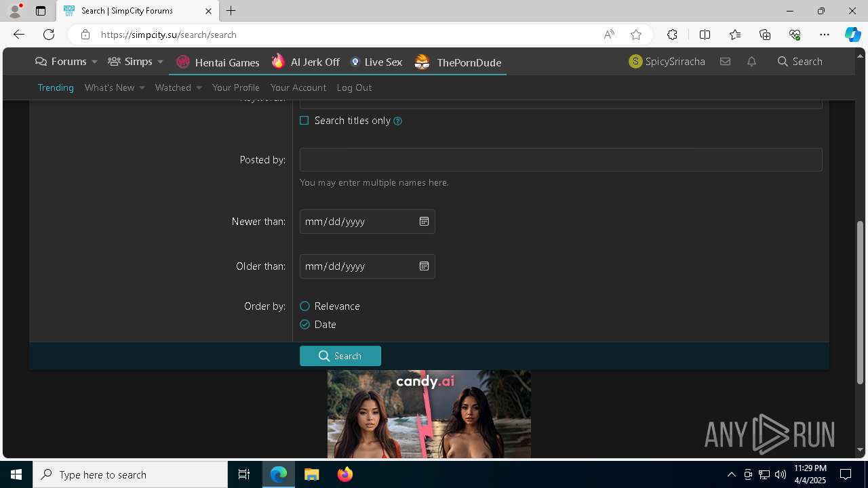Click the Older than date field
868x488 pixels.
click(x=368, y=266)
